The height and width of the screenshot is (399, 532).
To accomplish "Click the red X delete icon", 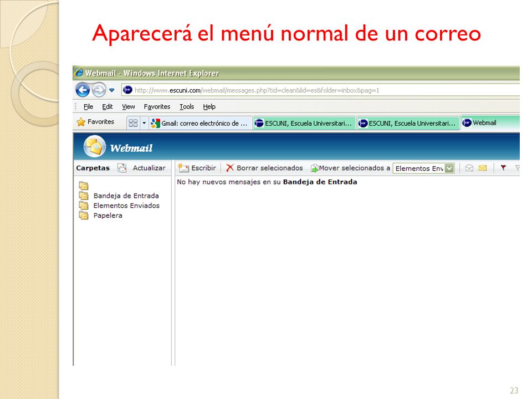I will (230, 167).
